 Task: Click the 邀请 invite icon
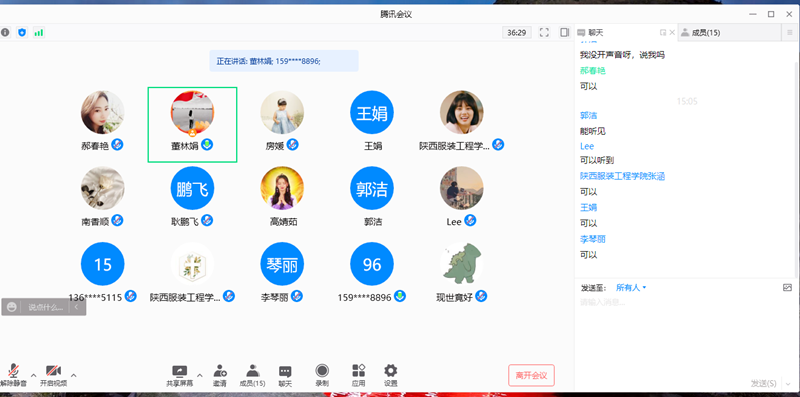click(x=220, y=376)
